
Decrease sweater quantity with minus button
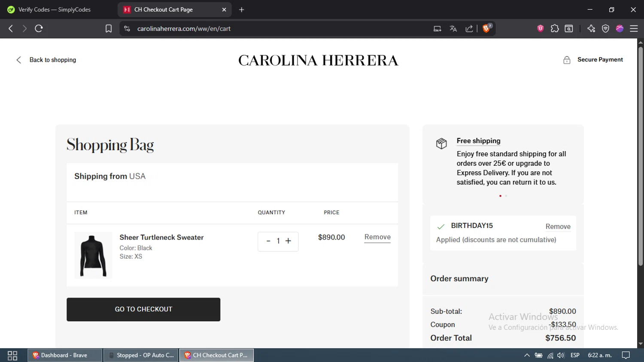coord(268,241)
